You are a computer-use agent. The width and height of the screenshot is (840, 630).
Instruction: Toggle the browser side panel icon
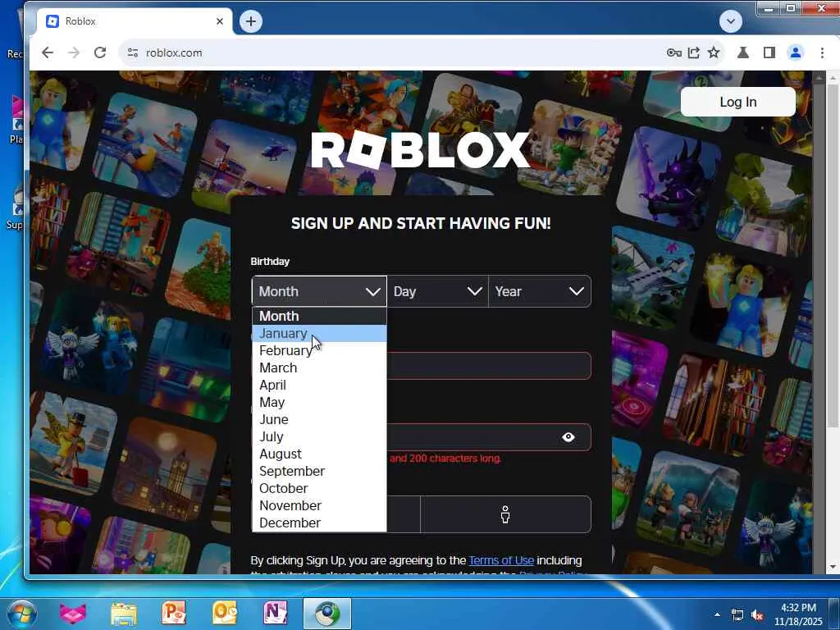click(x=769, y=52)
